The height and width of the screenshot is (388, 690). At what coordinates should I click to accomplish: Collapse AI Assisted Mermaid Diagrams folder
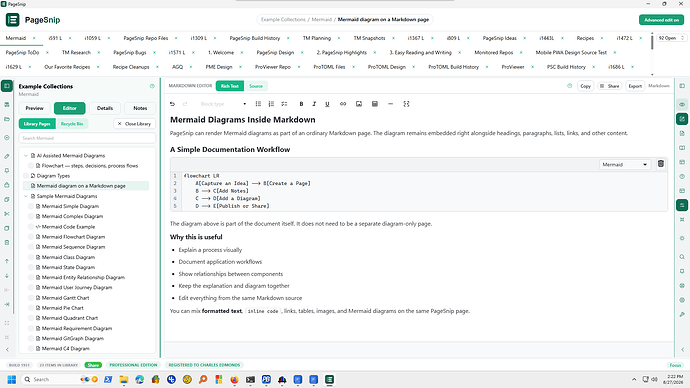click(x=26, y=156)
